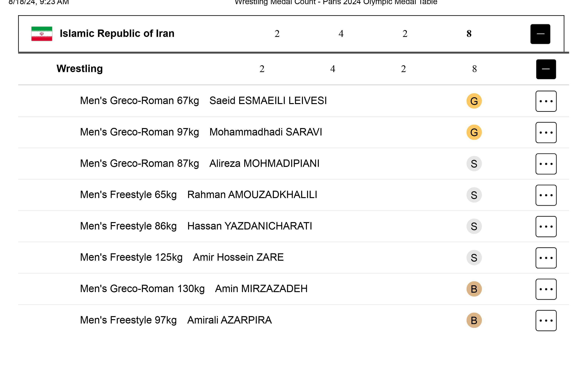Open more options for Hassan YAZDANICHARATI

(x=546, y=226)
